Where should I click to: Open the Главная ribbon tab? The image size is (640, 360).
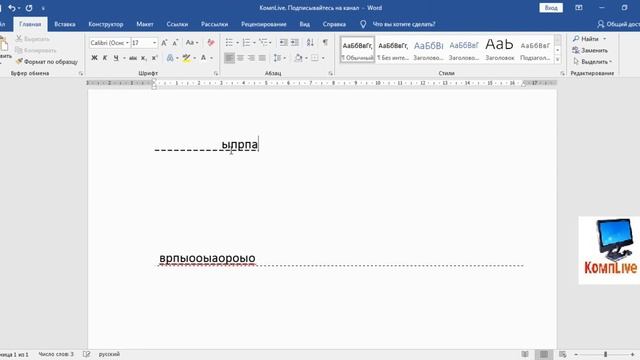[x=30, y=24]
